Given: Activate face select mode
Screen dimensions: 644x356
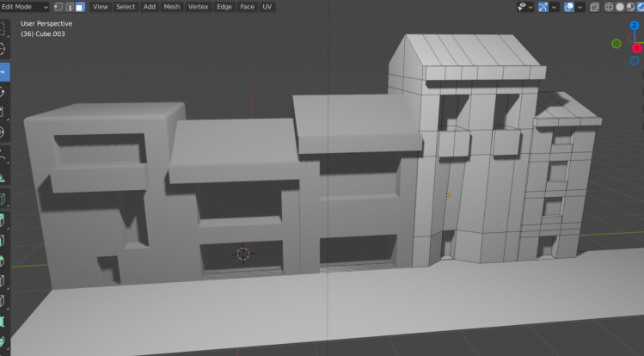Looking at the screenshot, I should click(x=80, y=6).
